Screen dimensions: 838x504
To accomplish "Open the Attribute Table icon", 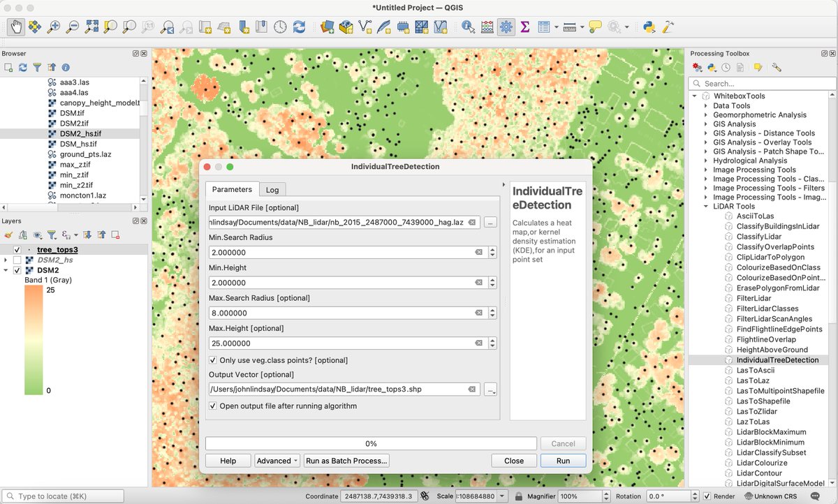I will 544,27.
